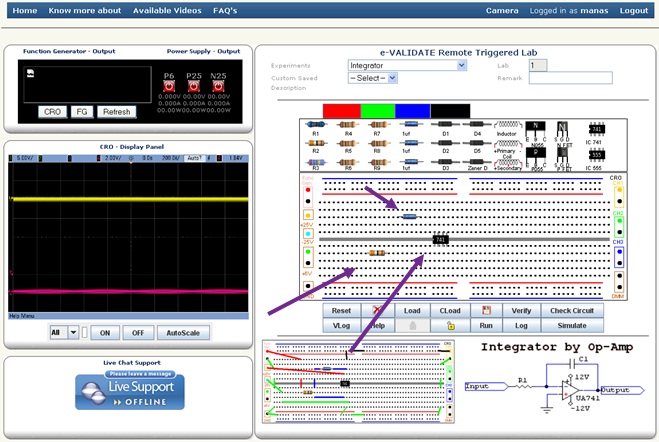Click the 741 chip placed on breadboard

[440, 239]
